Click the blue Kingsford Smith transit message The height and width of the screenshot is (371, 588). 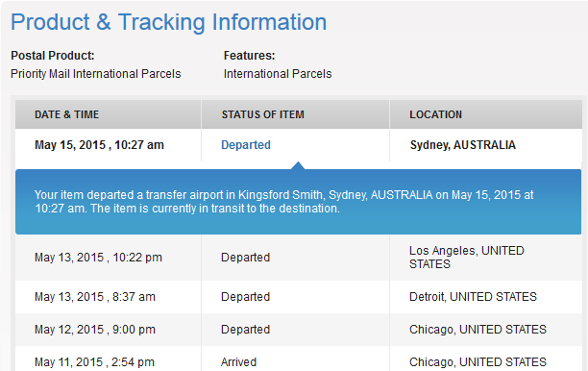click(299, 202)
